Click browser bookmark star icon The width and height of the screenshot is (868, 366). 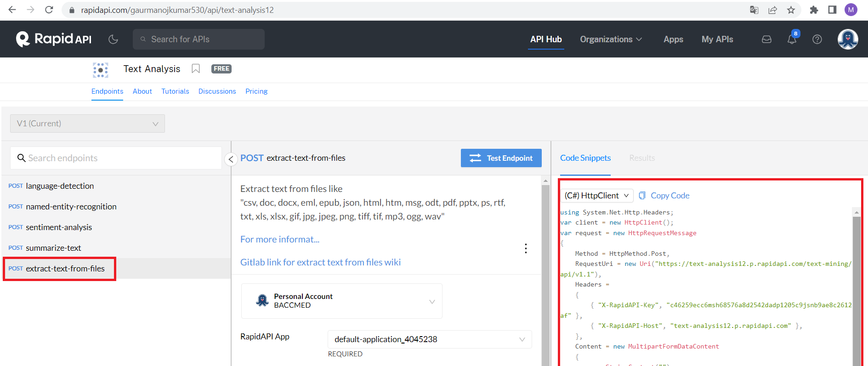(x=791, y=10)
